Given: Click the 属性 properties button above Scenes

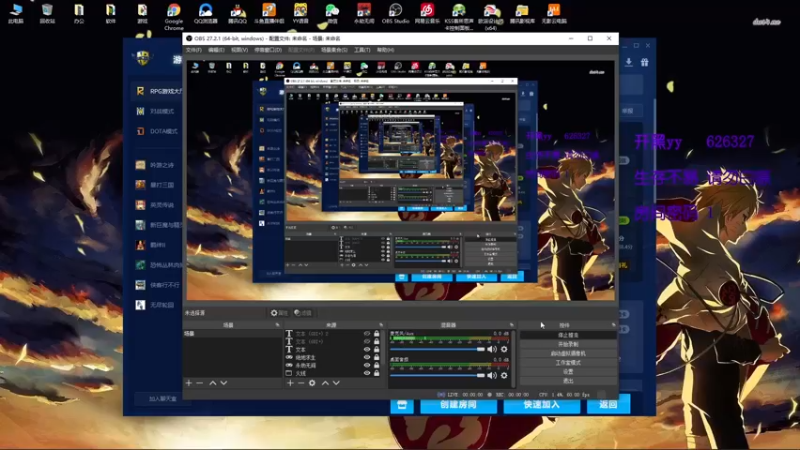Looking at the screenshot, I should (x=279, y=313).
